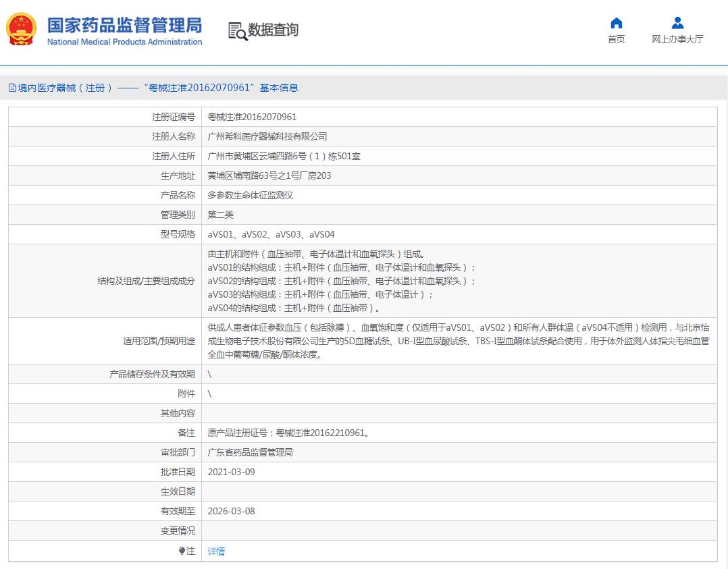Click line 由主机和附件...组成
This screenshot has height=569, width=728.
(316, 254)
